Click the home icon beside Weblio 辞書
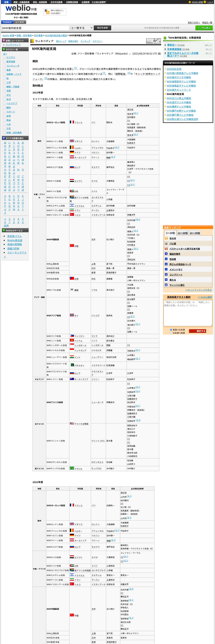The height and width of the screenshot is (644, 215). (190, 2)
